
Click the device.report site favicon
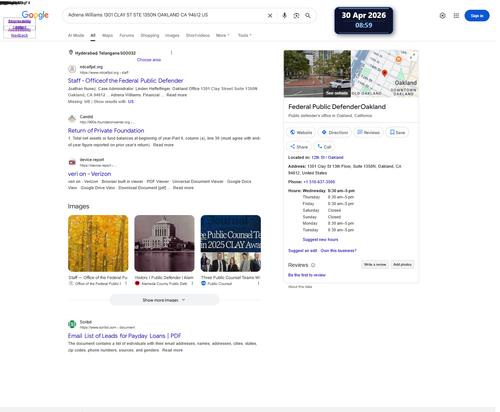pyautogui.click(x=72, y=162)
